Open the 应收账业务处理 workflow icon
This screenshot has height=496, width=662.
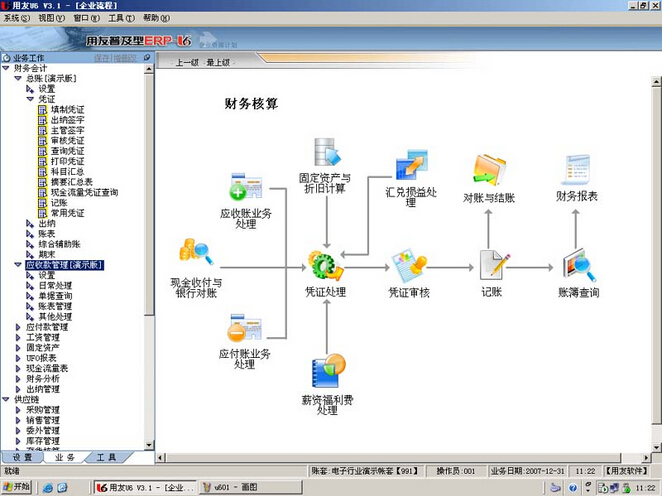[246, 186]
